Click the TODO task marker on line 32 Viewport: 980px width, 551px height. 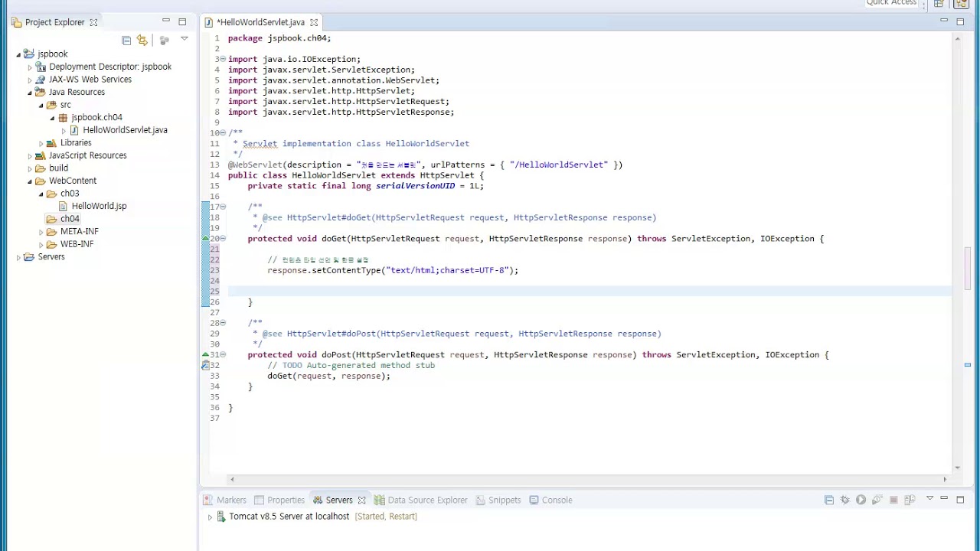coord(205,366)
